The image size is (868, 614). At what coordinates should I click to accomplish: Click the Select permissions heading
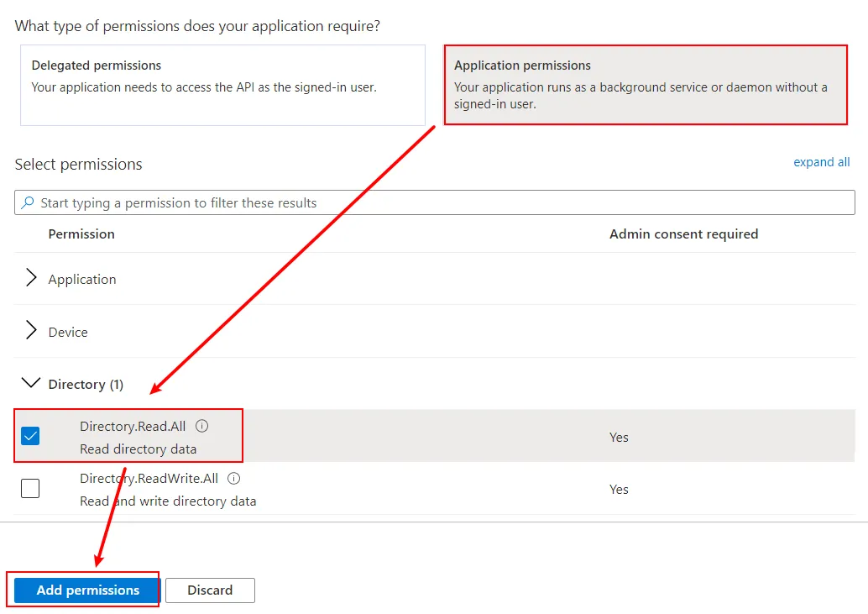pyautogui.click(x=78, y=165)
